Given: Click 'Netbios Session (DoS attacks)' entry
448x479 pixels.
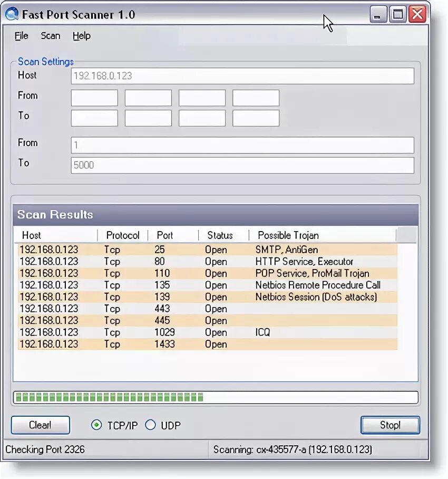Looking at the screenshot, I should pyautogui.click(x=316, y=297).
